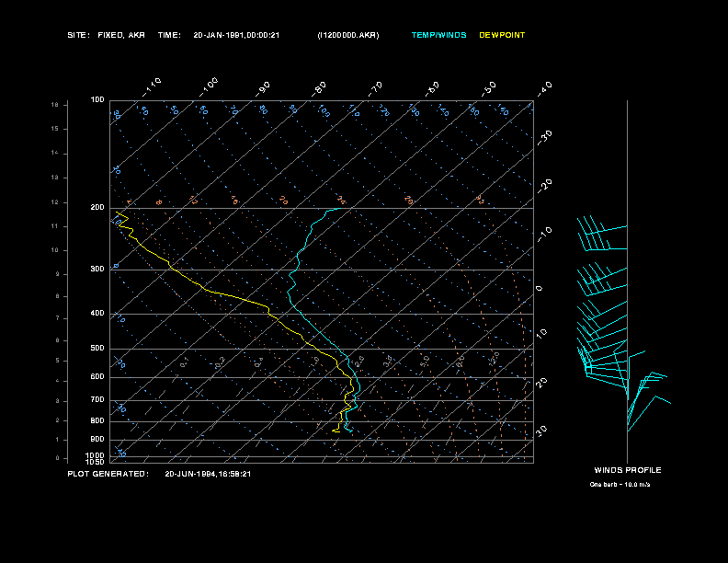728x563 pixels.
Task: Click the 500 pressure level label
Action: [97, 348]
